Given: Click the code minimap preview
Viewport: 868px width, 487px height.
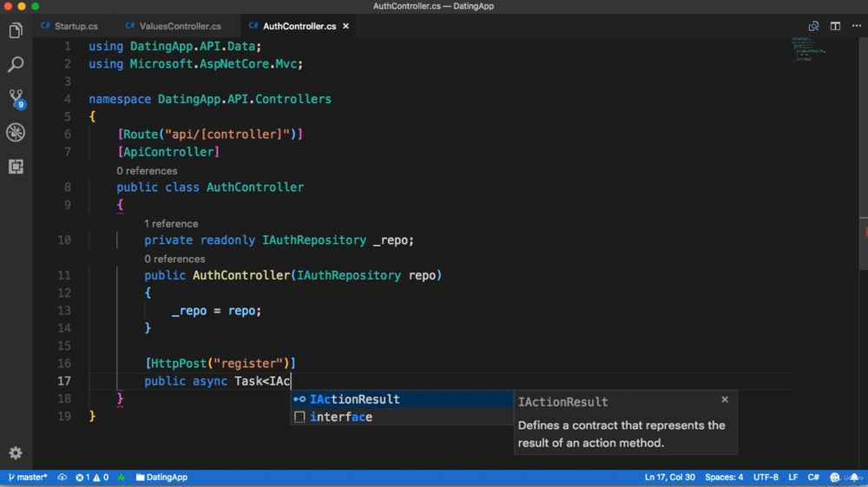Looking at the screenshot, I should coord(807,49).
